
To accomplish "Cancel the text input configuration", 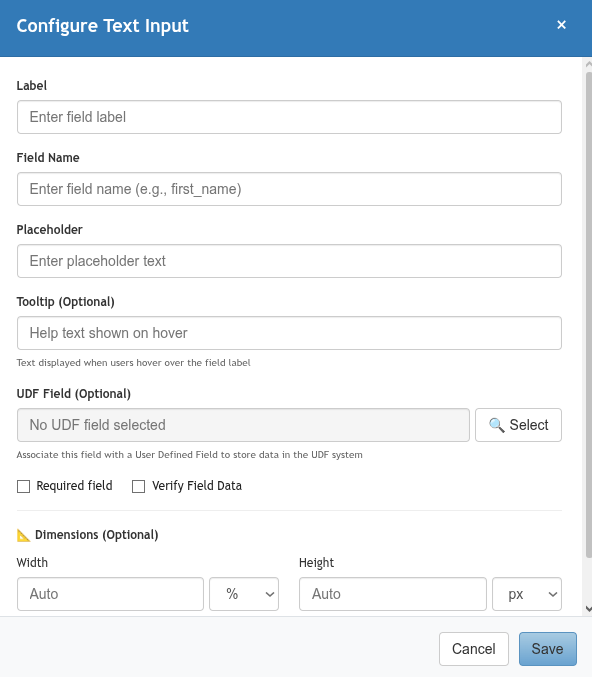I will [x=474, y=649].
